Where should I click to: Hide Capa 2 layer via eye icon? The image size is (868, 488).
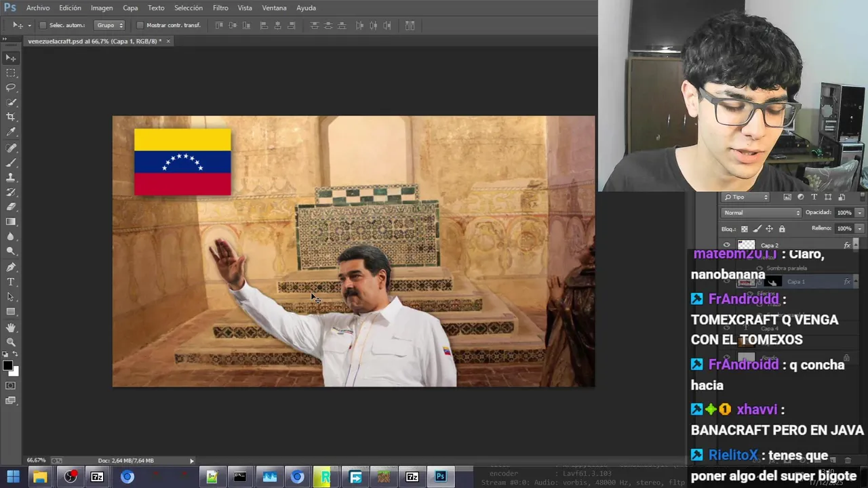(x=727, y=245)
